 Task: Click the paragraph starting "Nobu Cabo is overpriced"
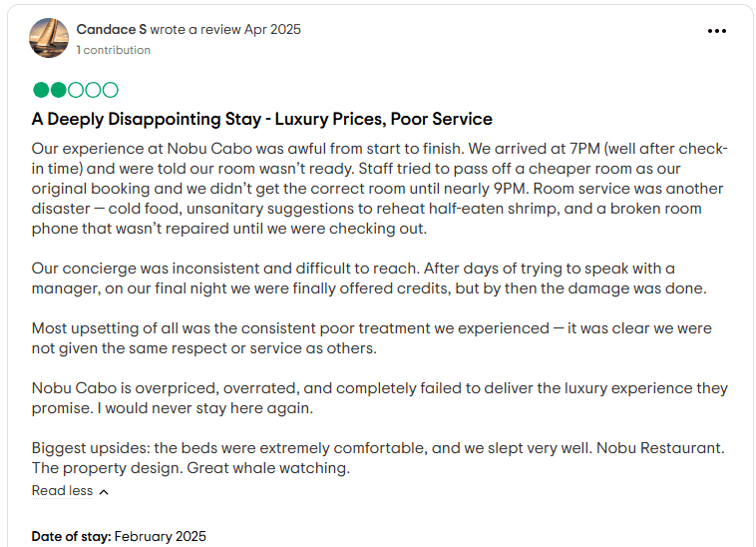pos(379,398)
